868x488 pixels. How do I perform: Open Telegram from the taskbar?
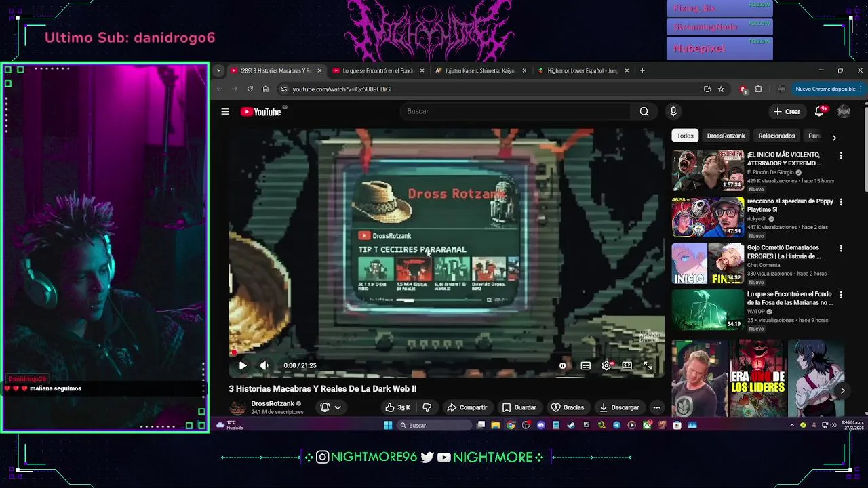616,425
